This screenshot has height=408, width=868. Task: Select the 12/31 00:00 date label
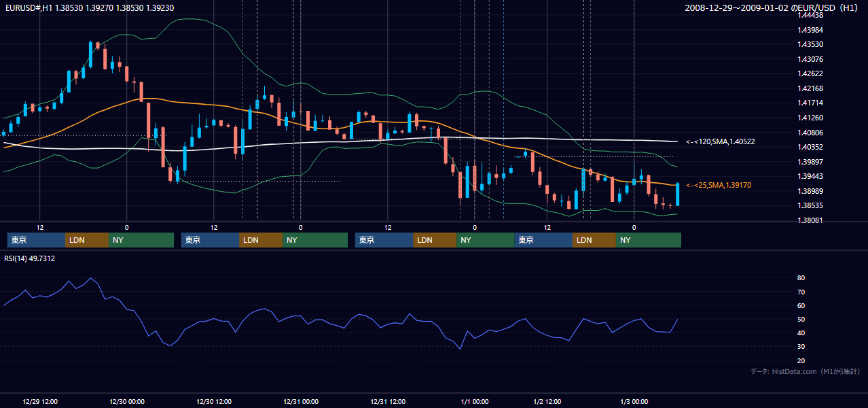pos(301,401)
